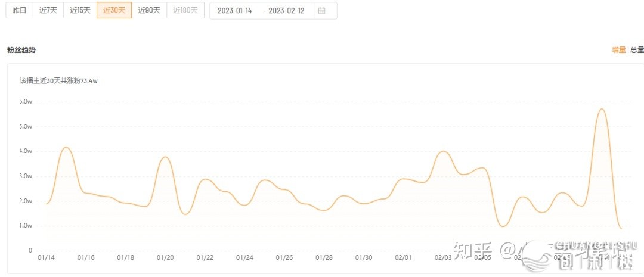
Task: Click the highest peak at chart's right end
Action: tap(602, 109)
